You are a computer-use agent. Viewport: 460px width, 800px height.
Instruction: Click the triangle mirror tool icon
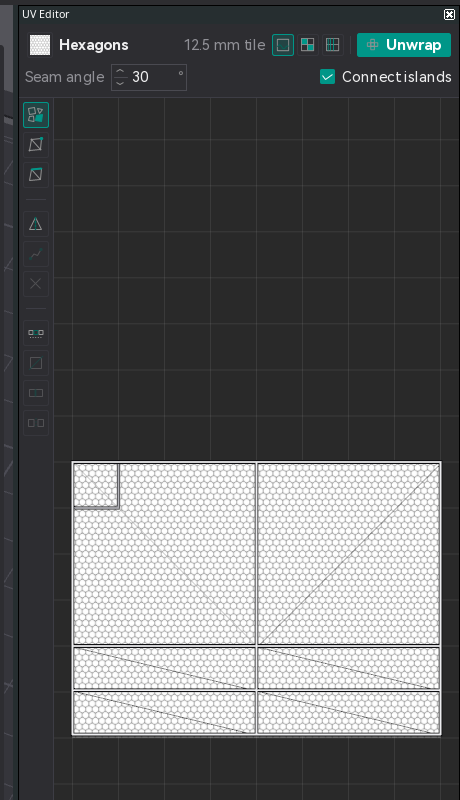pos(36,224)
